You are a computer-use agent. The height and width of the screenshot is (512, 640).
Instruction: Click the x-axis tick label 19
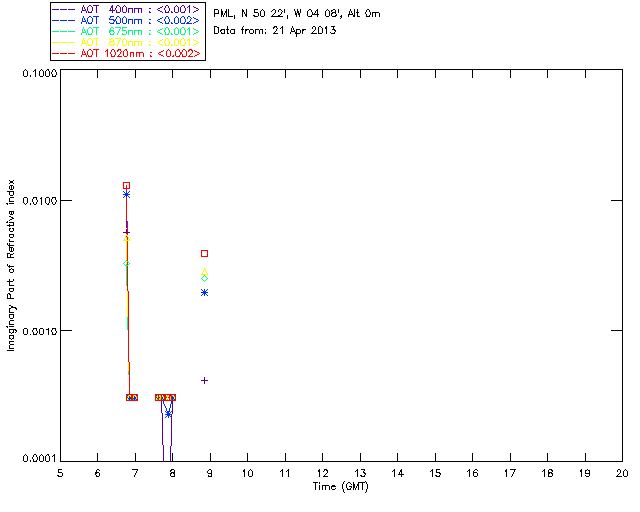[585, 473]
